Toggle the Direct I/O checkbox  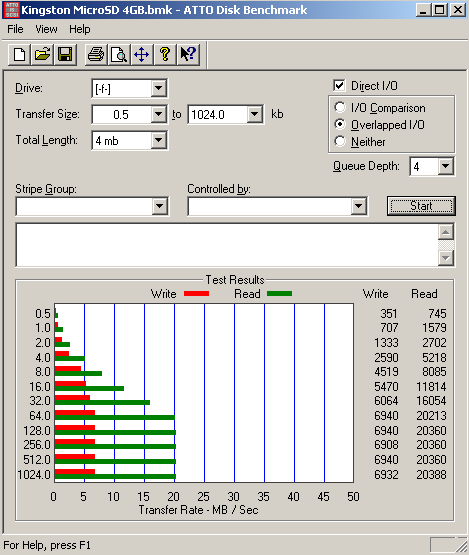tap(339, 85)
